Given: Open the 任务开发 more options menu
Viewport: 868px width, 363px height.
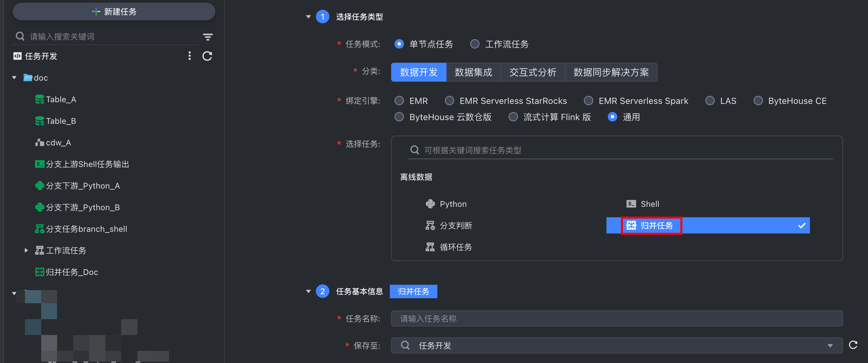Looking at the screenshot, I should 190,56.
